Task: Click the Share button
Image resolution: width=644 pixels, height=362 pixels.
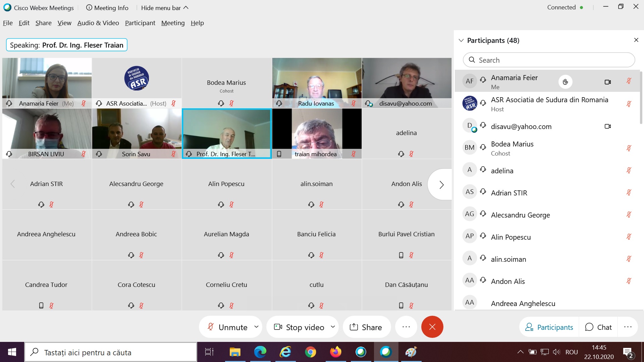Action: 366,327
